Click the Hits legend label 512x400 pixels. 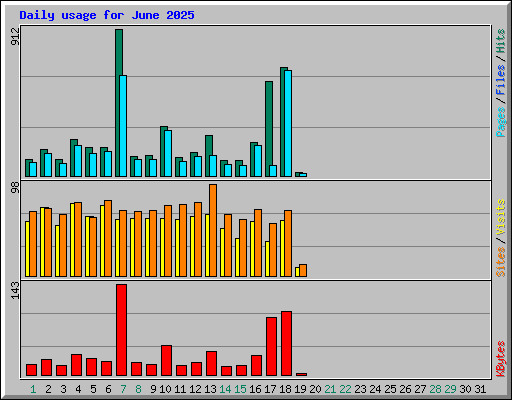click(x=501, y=41)
